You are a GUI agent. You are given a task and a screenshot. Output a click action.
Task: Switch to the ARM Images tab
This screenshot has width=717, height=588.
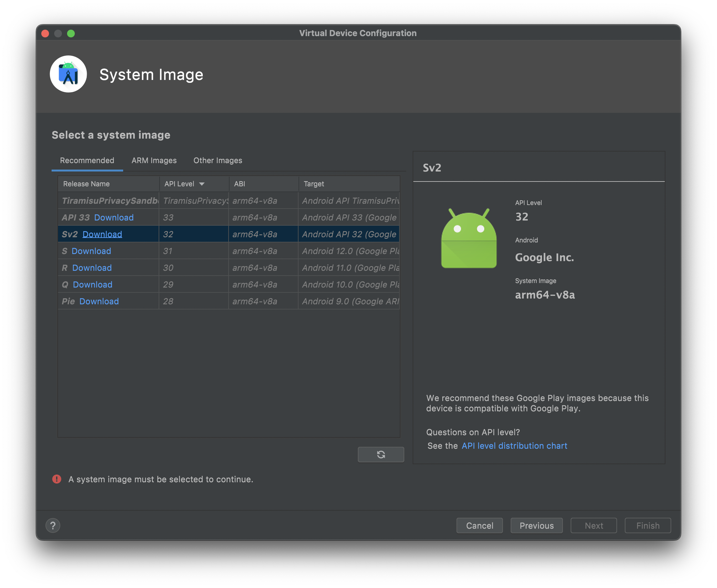(x=154, y=161)
